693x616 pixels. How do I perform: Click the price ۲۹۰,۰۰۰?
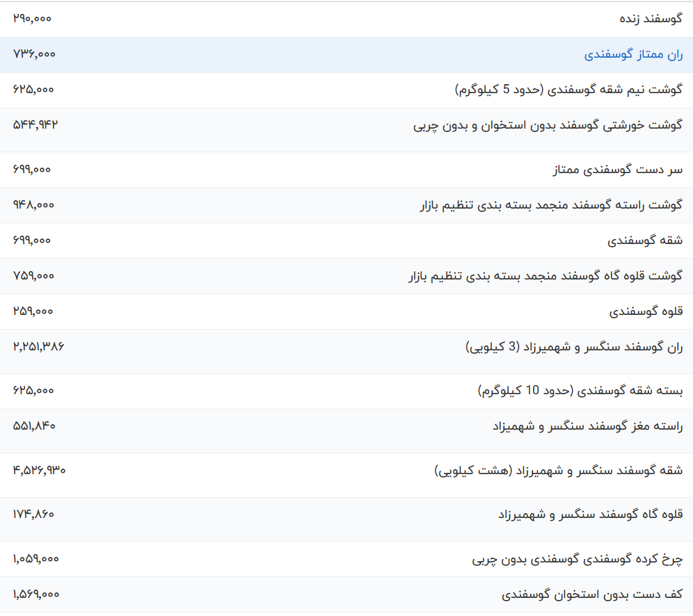(x=32, y=19)
